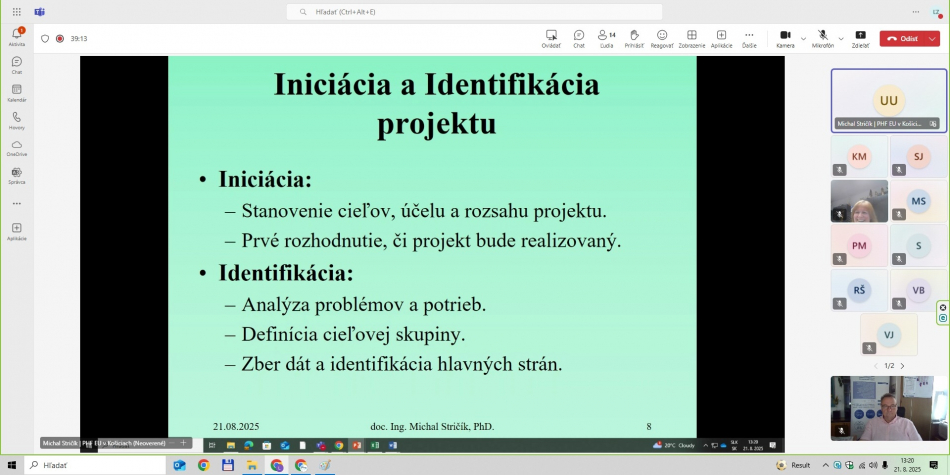Open OneDrive from the Teams sidebar
Image resolution: width=950 pixels, height=475 pixels.
click(x=16, y=147)
